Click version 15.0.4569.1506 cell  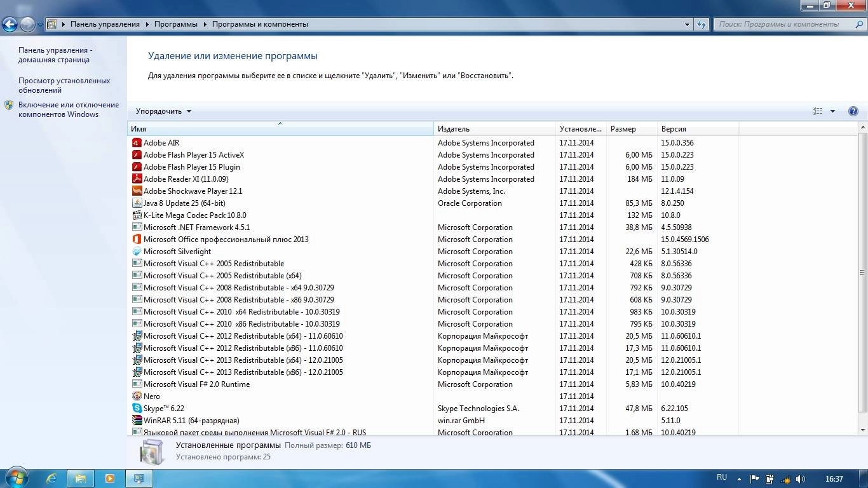[685, 240]
